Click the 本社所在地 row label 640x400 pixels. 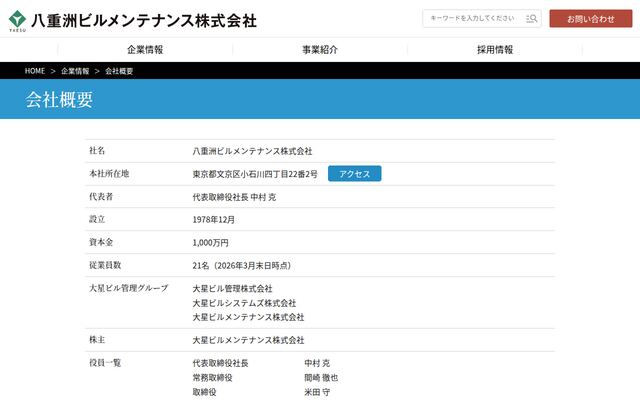click(109, 173)
